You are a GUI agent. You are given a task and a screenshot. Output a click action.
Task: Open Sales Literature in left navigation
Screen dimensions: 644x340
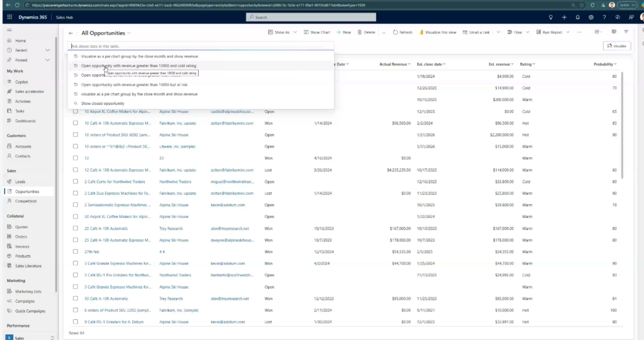[x=28, y=266]
